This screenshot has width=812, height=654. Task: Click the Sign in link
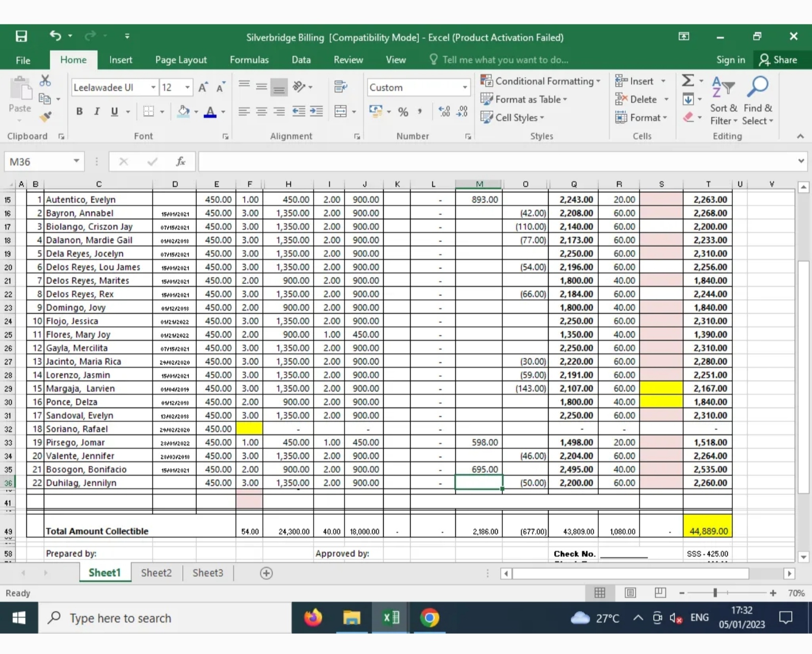click(x=730, y=60)
